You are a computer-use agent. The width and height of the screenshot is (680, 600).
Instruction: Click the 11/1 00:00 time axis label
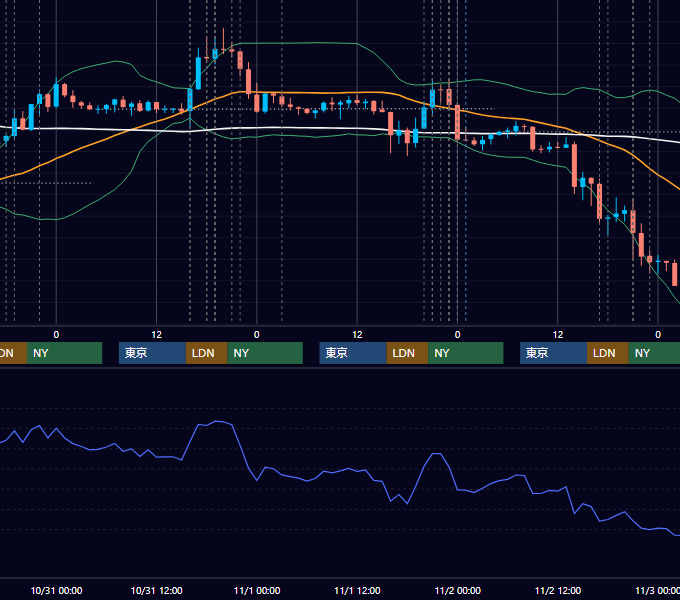[257, 590]
